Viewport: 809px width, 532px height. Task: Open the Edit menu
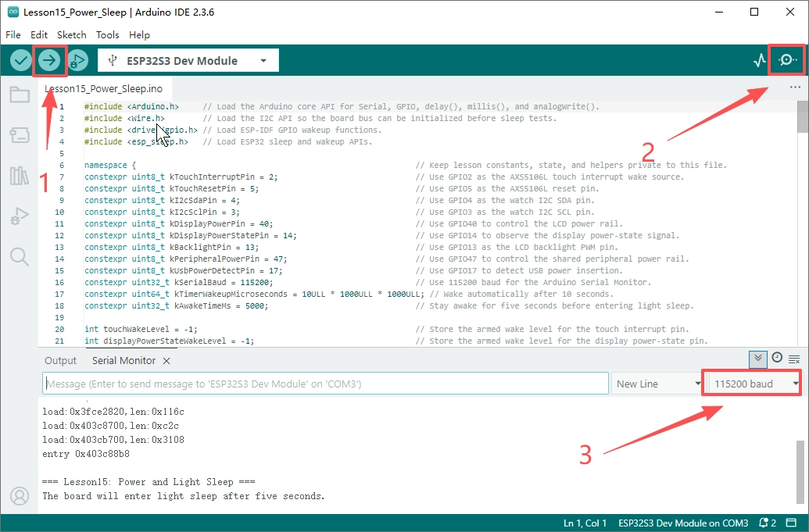pos(39,34)
